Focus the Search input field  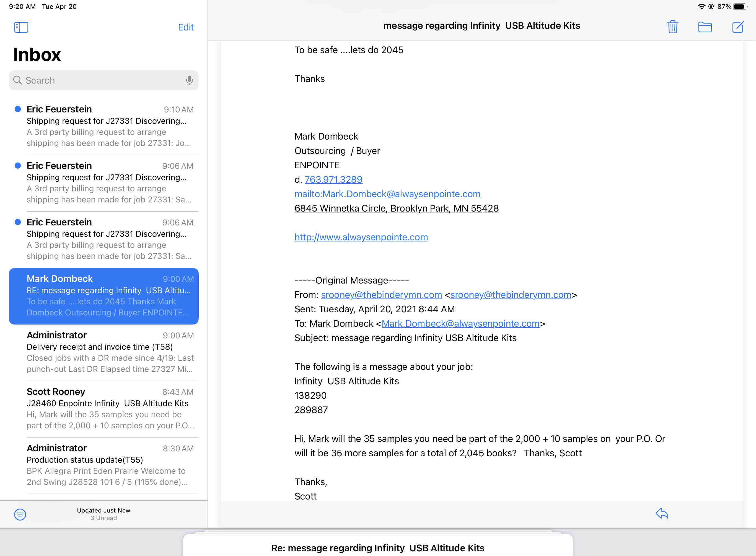coord(101,80)
